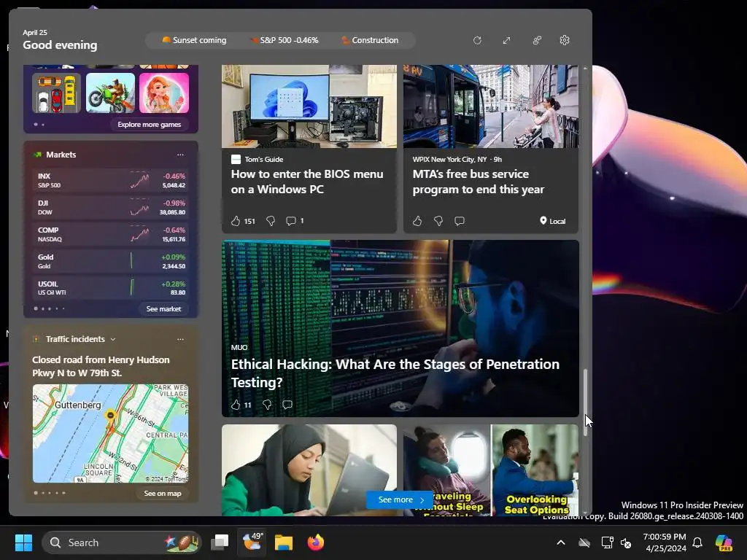The image size is (747, 560).
Task: Open OneDrive tray icon in taskbar
Action: [584, 542]
